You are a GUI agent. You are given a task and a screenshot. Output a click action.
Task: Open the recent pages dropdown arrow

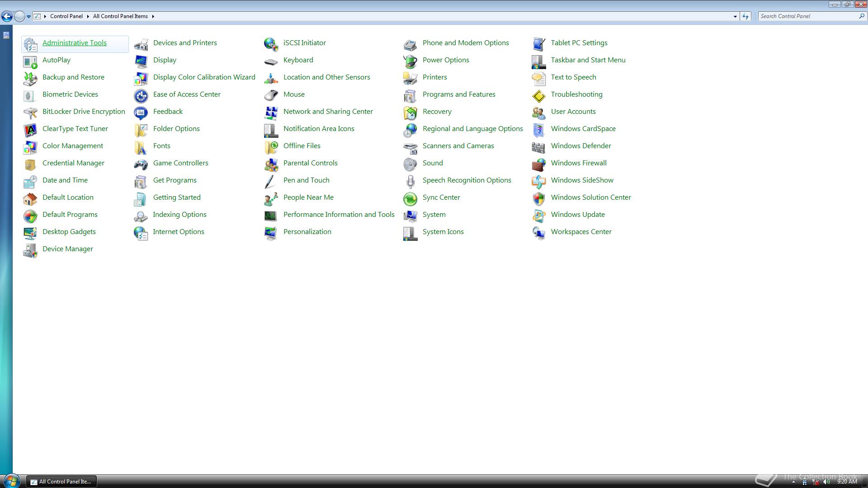pos(28,16)
